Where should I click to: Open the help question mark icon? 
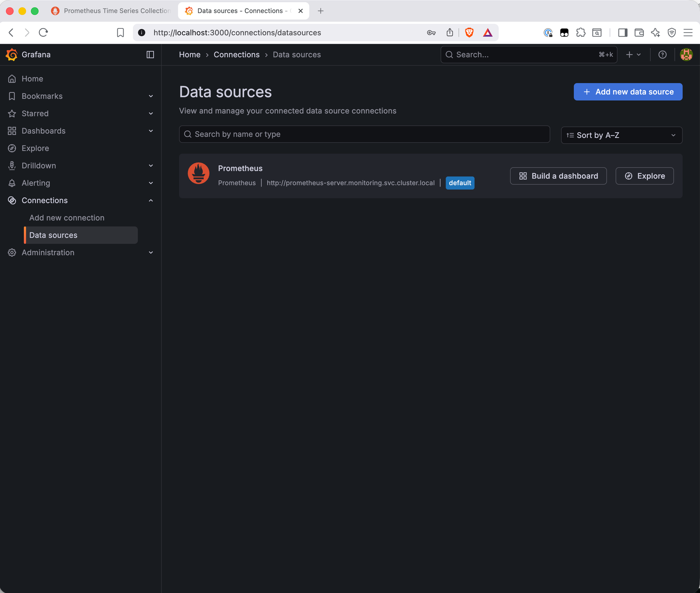pos(662,55)
